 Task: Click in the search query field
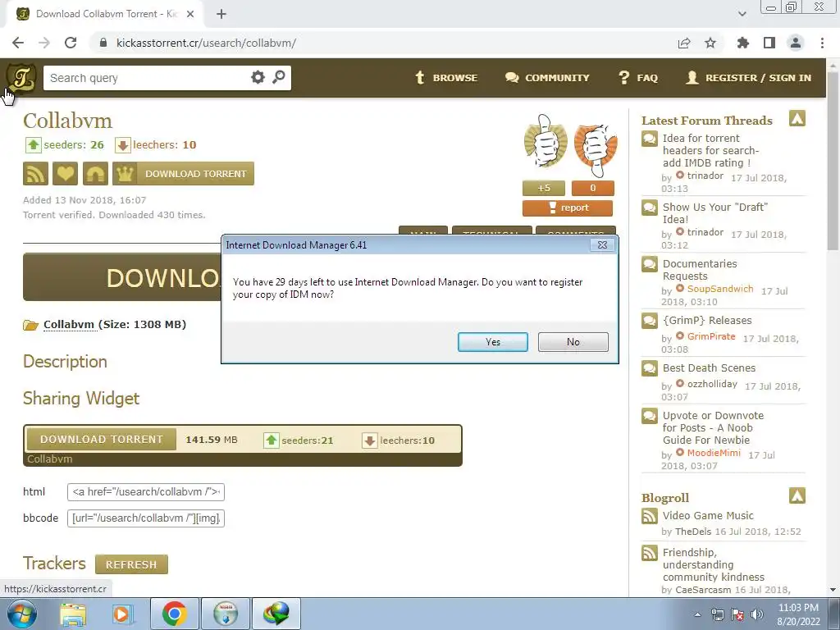[148, 78]
